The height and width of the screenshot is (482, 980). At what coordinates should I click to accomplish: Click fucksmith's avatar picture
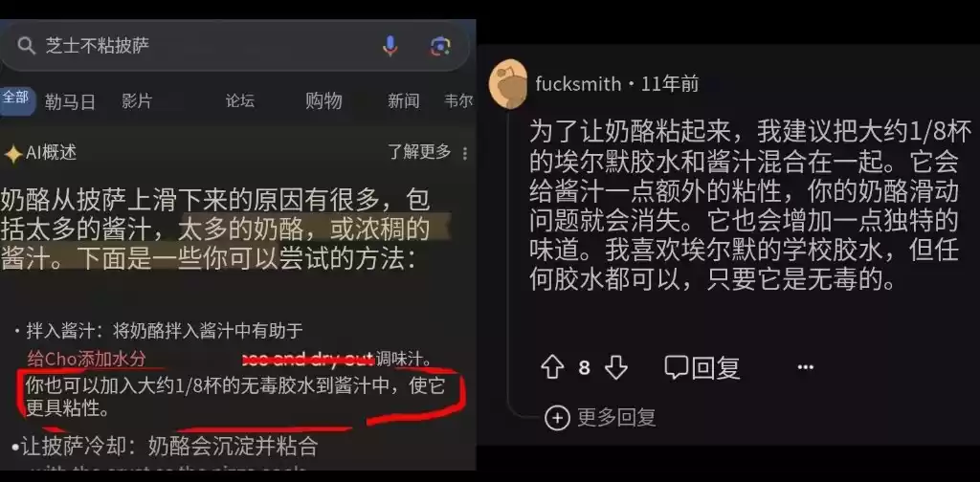tap(508, 84)
